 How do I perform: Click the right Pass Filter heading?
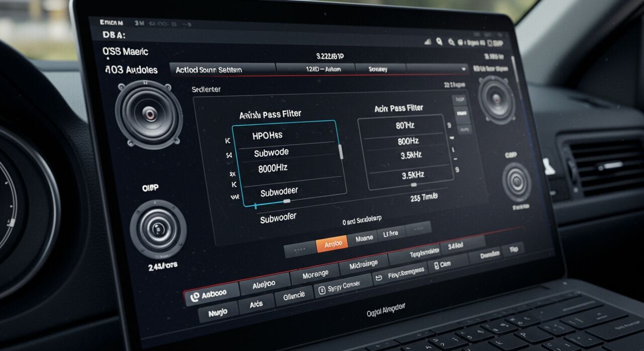(x=399, y=108)
